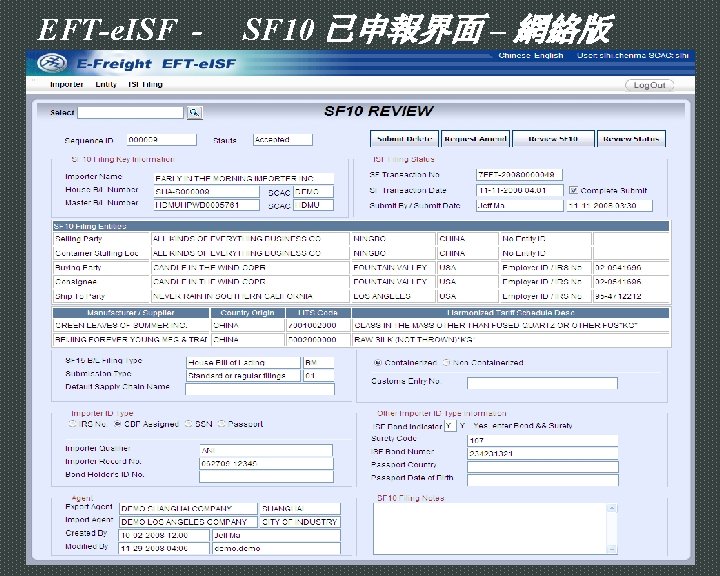Viewport: 720px width, 576px height.
Task: Click the Bond Holder's ID No. field
Action: tap(266, 476)
